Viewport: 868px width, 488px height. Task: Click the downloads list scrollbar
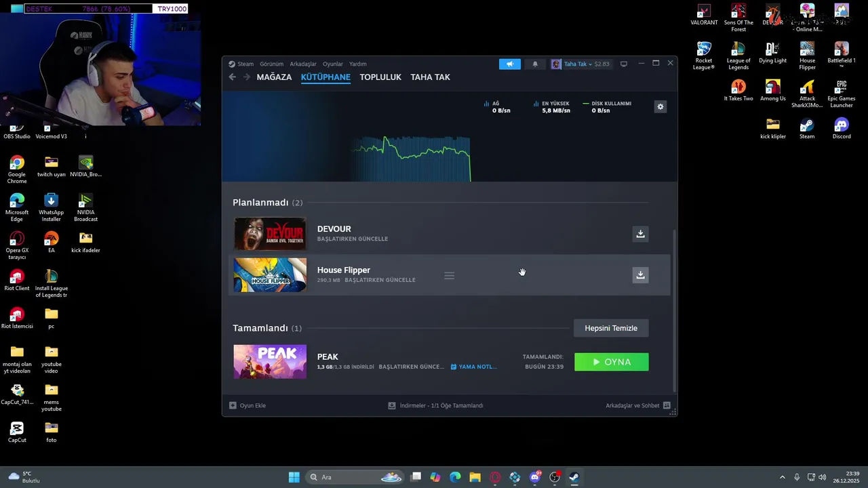point(673,310)
